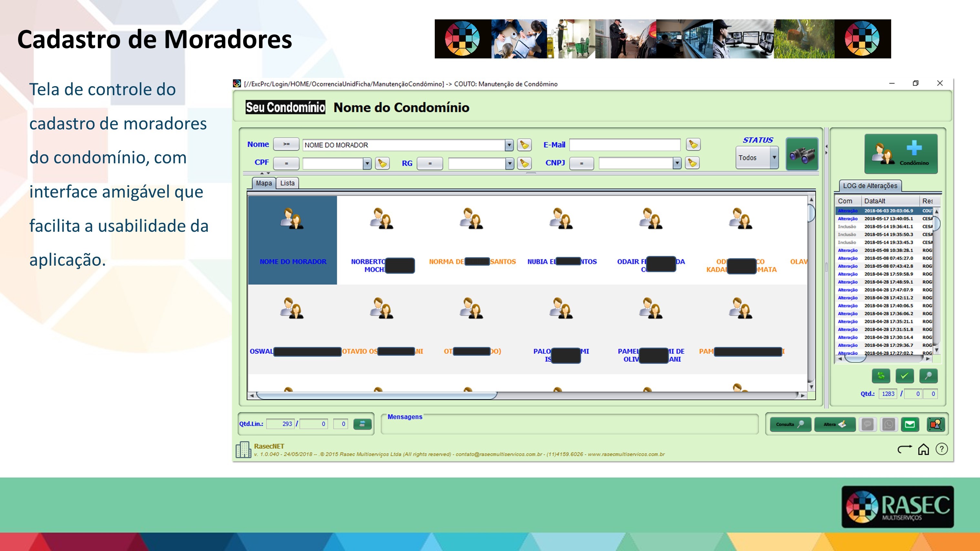980x551 pixels.
Task: Click the home icon at bottom right
Action: (923, 449)
